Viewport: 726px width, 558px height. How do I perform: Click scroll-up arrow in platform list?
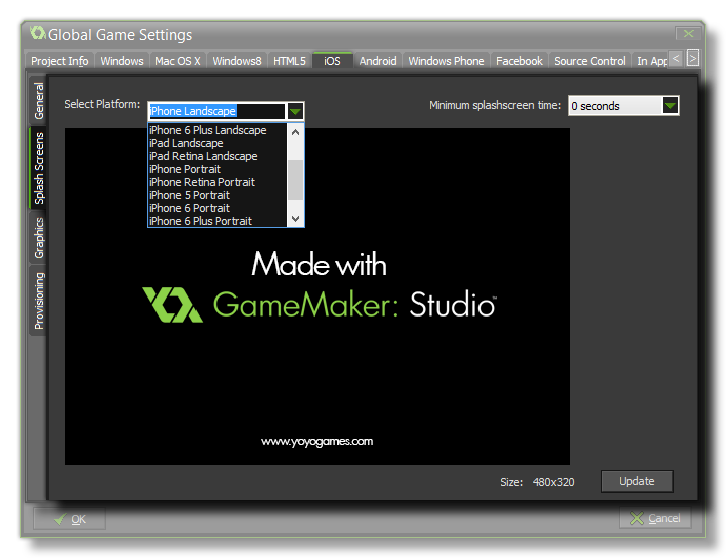[x=295, y=130]
